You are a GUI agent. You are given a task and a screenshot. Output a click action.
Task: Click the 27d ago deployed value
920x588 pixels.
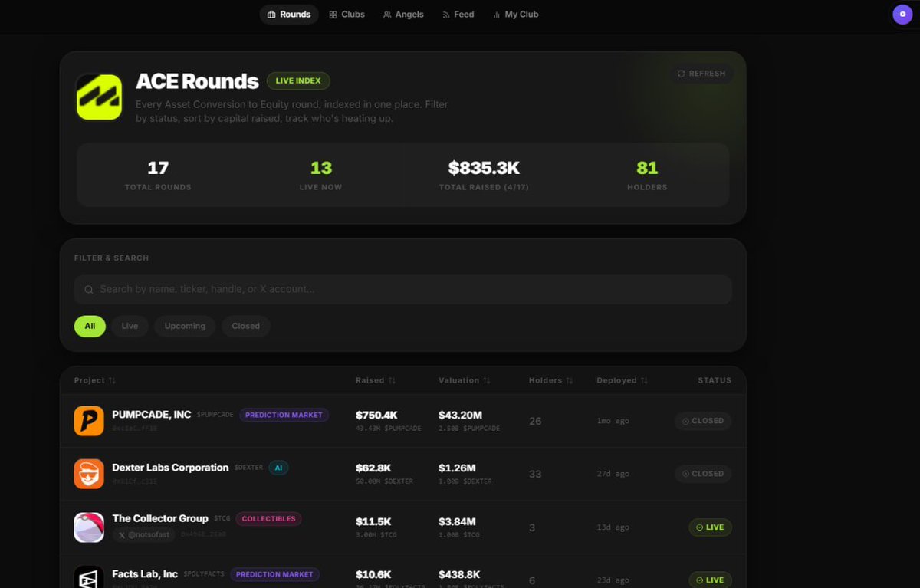[x=613, y=474]
